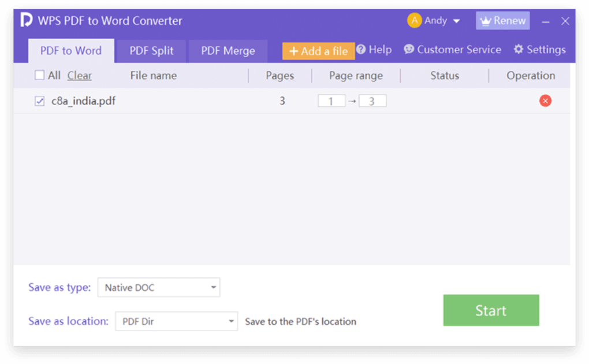Contact Customer Service via the chat icon
589x364 pixels.
click(x=409, y=50)
